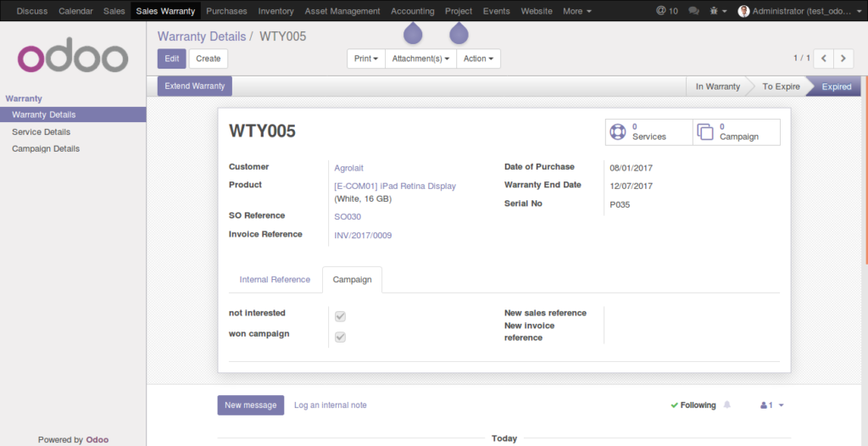This screenshot has width=868, height=446.
Task: Click the 'To Expire' status stage
Action: tap(781, 86)
